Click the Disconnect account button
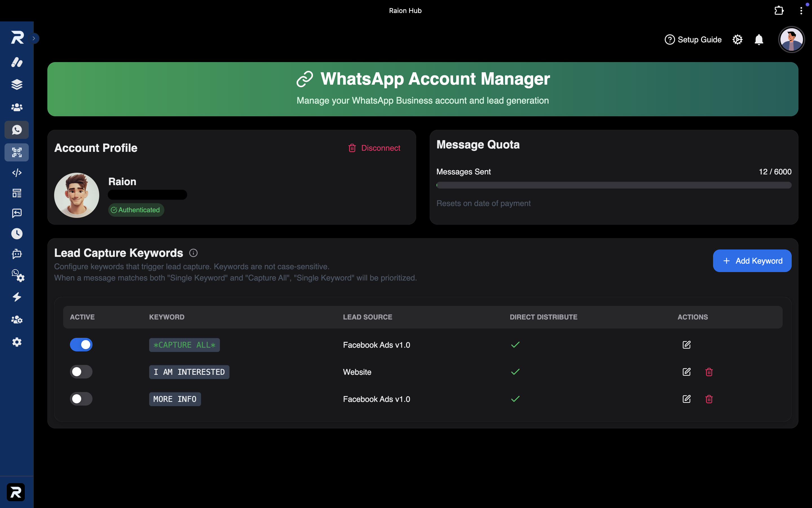Viewport: 812px width, 508px height. pos(374,148)
